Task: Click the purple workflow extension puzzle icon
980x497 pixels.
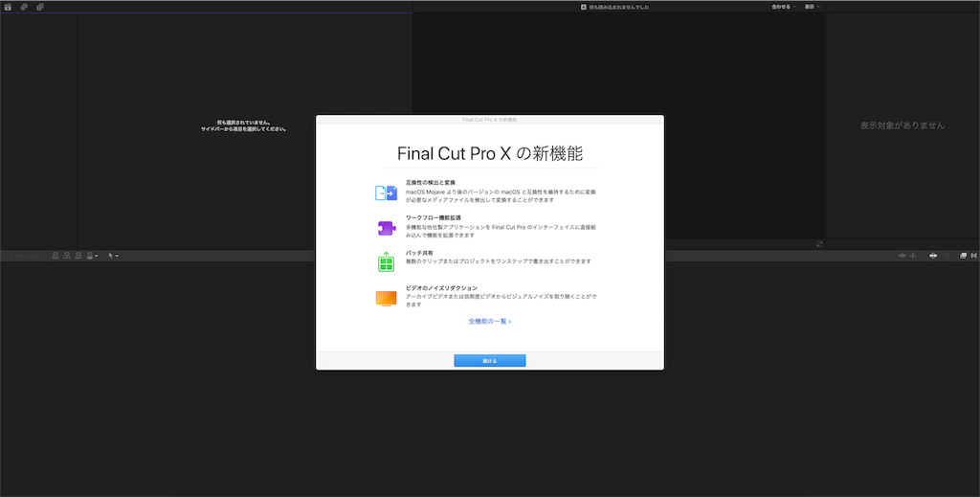Action: point(387,228)
